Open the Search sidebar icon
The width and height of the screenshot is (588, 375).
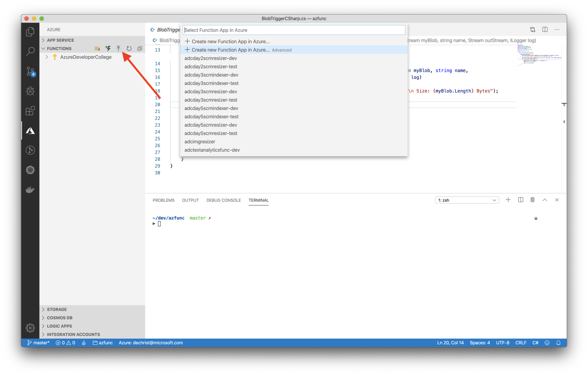coord(30,51)
